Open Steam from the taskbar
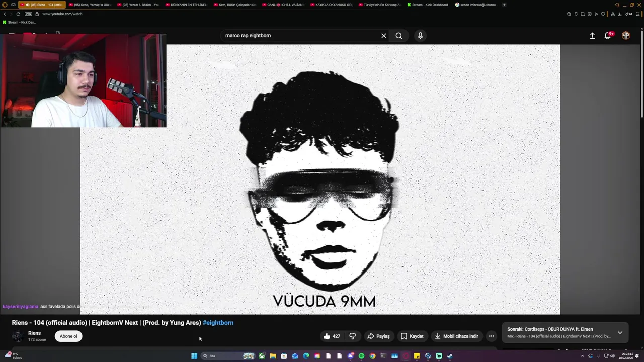The height and width of the screenshot is (362, 644). 449,356
